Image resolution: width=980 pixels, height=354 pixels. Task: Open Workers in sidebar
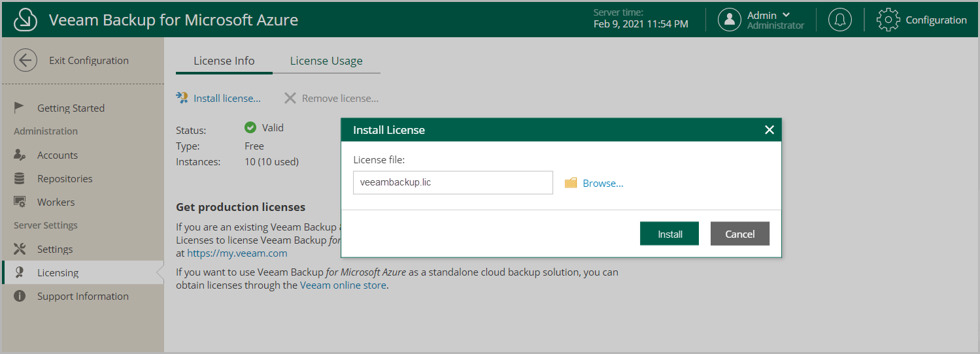point(82,202)
